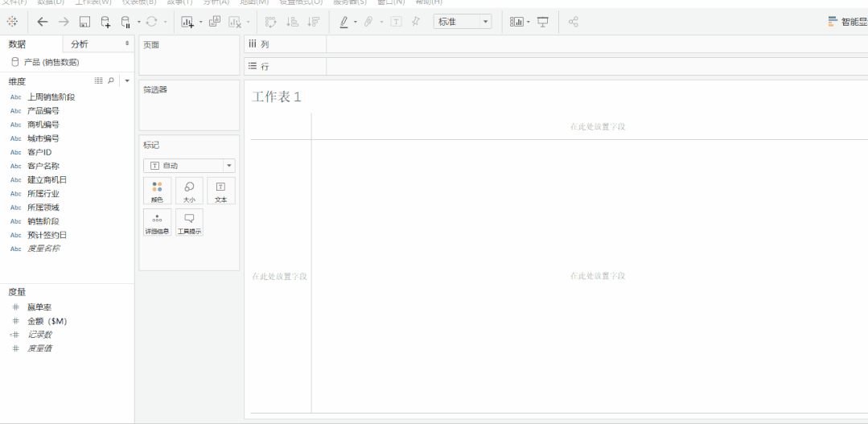Open refresh update dropdown arrow
This screenshot has width=868, height=424.
pyautogui.click(x=165, y=23)
